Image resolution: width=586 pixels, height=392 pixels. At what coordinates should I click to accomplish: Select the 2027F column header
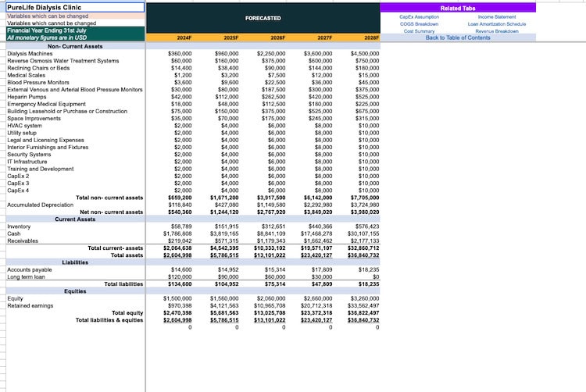[x=325, y=37]
